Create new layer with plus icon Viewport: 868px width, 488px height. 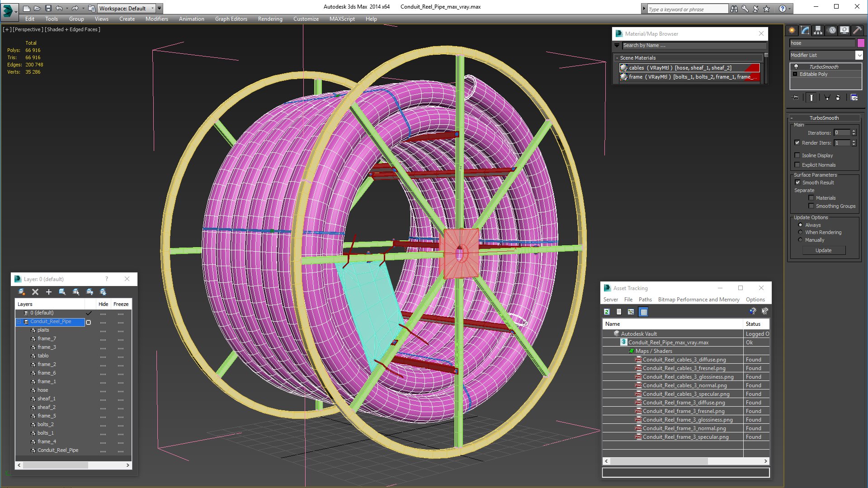(49, 292)
